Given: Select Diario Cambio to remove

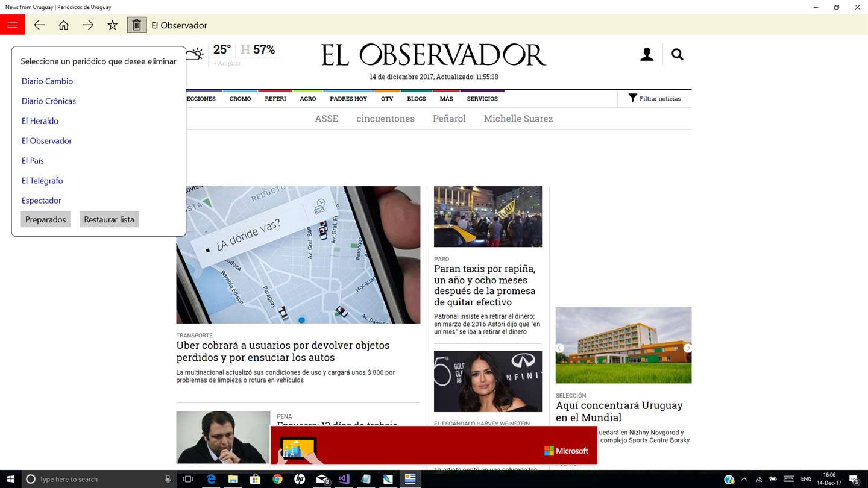Looking at the screenshot, I should [47, 81].
